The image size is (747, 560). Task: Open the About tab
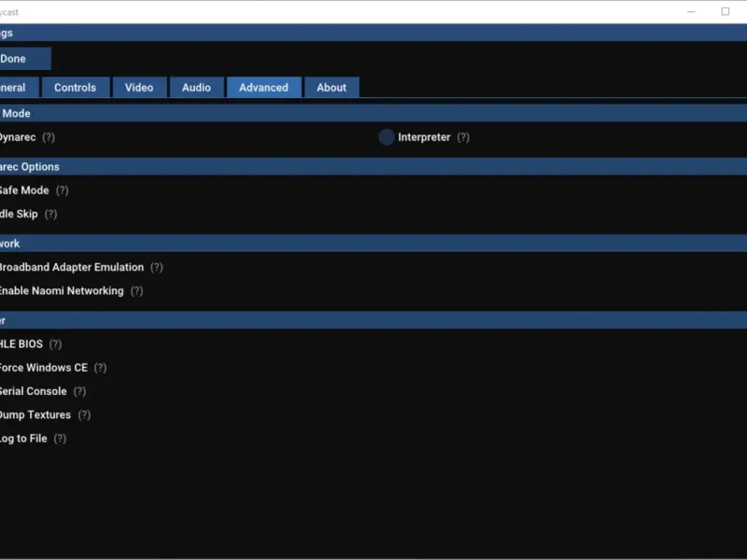(331, 88)
